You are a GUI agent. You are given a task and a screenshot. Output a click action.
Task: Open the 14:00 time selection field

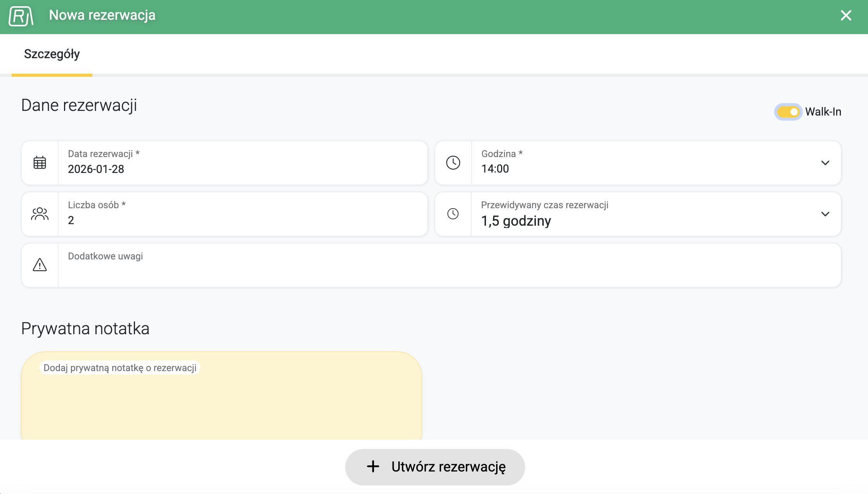point(644,169)
